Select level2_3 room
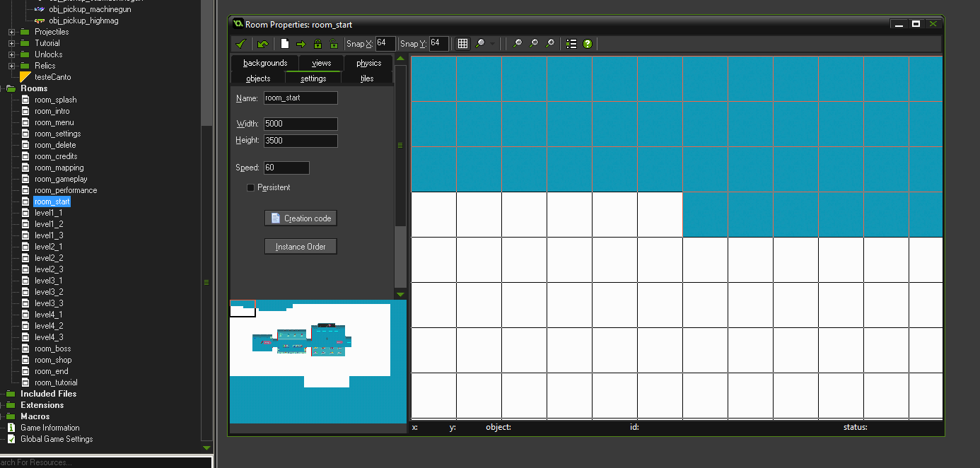 tap(49, 269)
